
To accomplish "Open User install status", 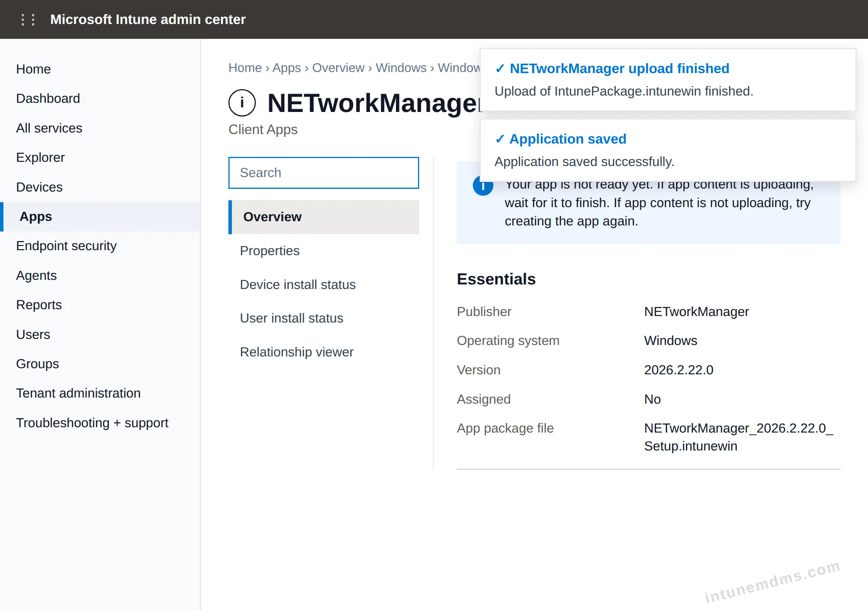I will click(x=324, y=318).
